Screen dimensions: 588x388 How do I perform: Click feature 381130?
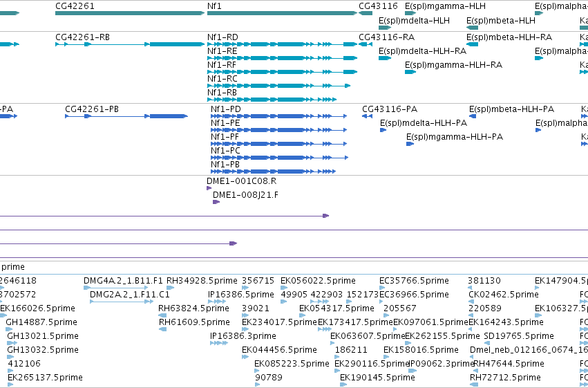click(470, 288)
